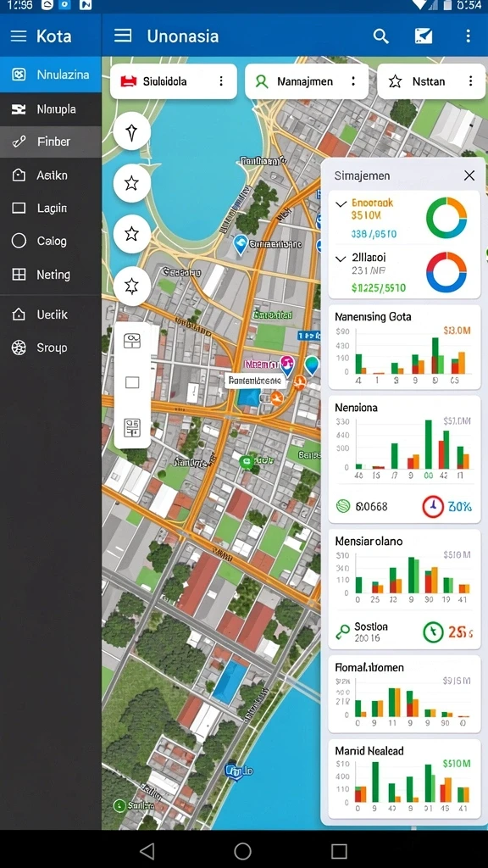Select Finber in the sidebar
Image resolution: width=488 pixels, height=868 pixels.
coord(50,142)
